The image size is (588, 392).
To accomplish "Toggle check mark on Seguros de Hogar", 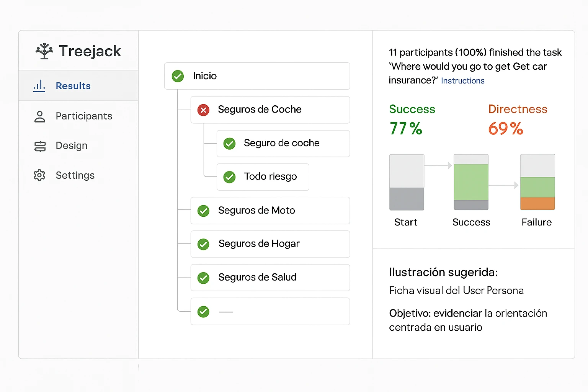I will point(203,244).
